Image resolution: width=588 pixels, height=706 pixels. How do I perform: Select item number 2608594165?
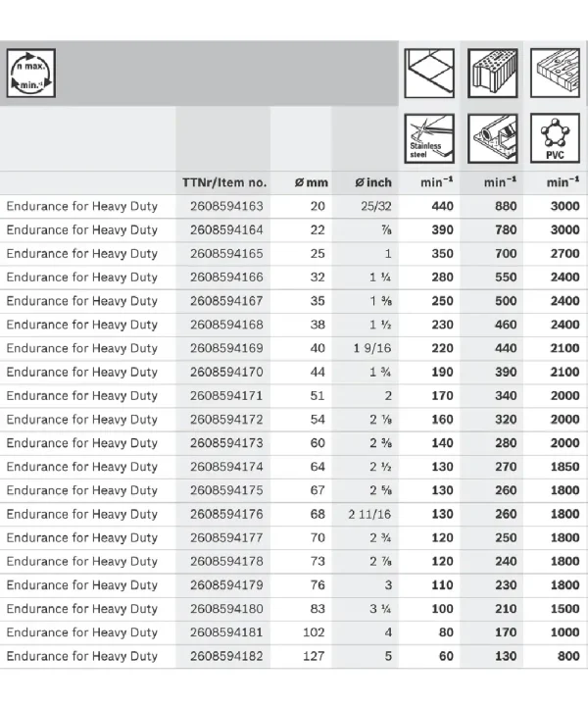click(x=226, y=254)
